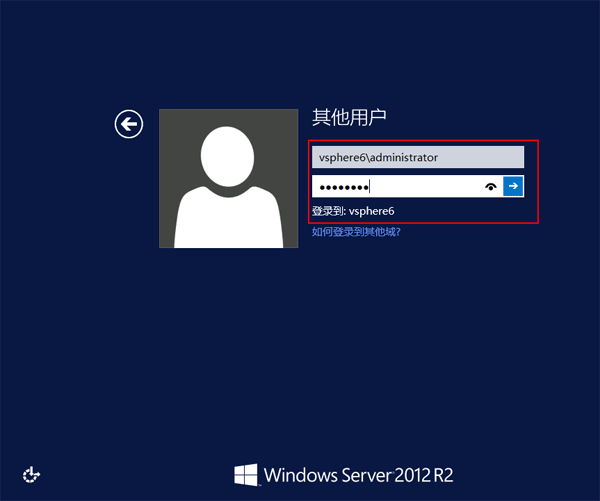Submit the password with the blue arrow button
Viewport: 600px width, 501px height.
(x=513, y=186)
